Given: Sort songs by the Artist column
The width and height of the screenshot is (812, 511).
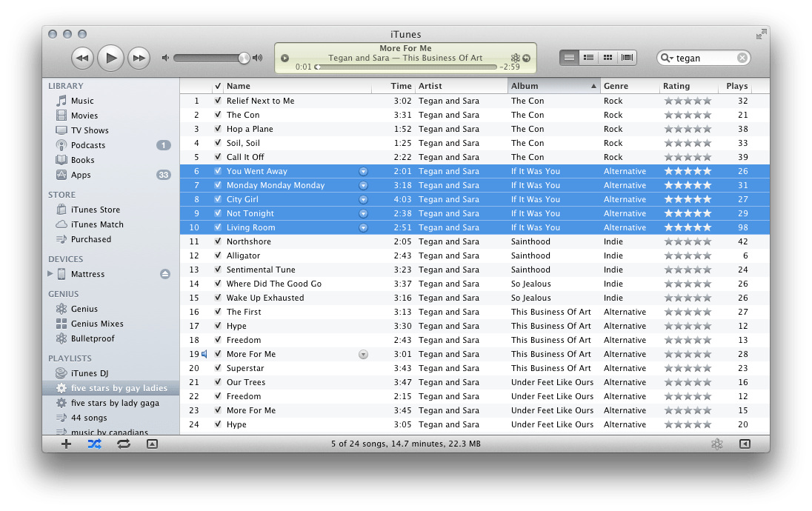Looking at the screenshot, I should point(445,86).
